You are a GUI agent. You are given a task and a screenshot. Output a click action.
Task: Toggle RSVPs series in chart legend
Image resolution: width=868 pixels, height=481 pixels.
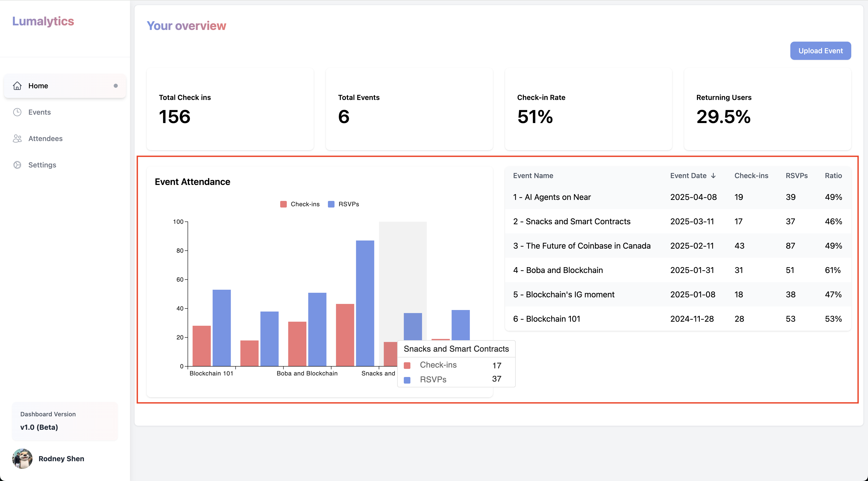click(343, 204)
